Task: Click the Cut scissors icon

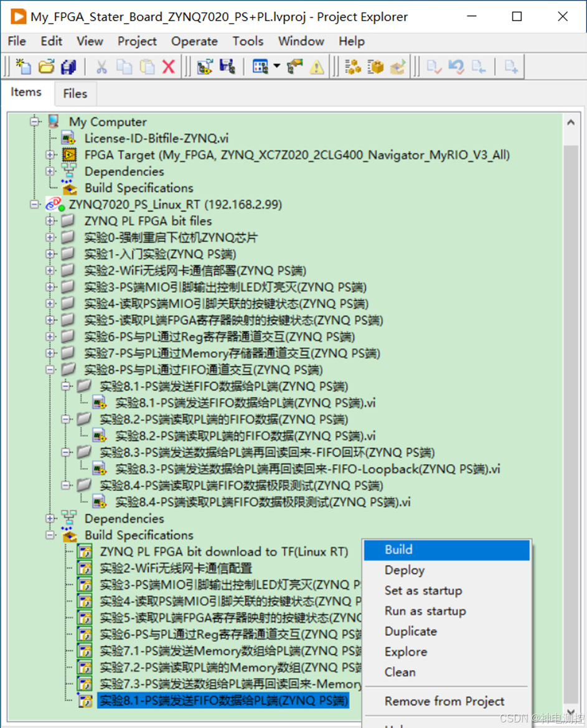Action: [101, 67]
